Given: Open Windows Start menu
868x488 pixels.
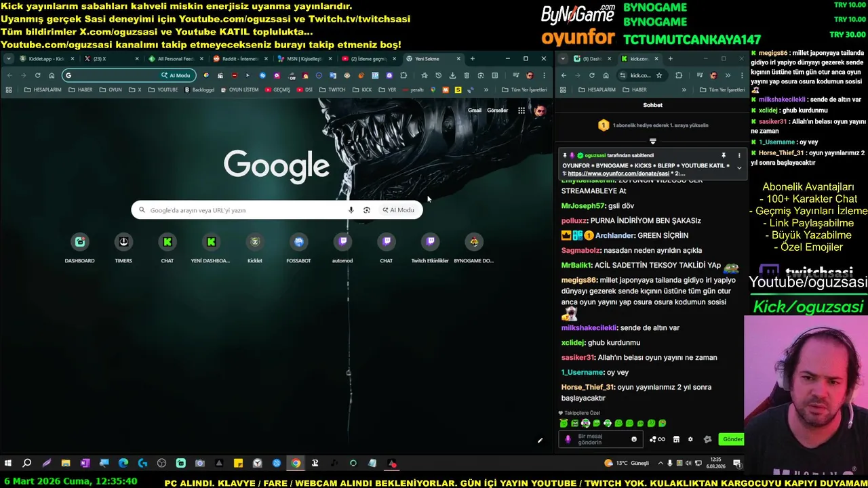Looking at the screenshot, I should click(8, 464).
